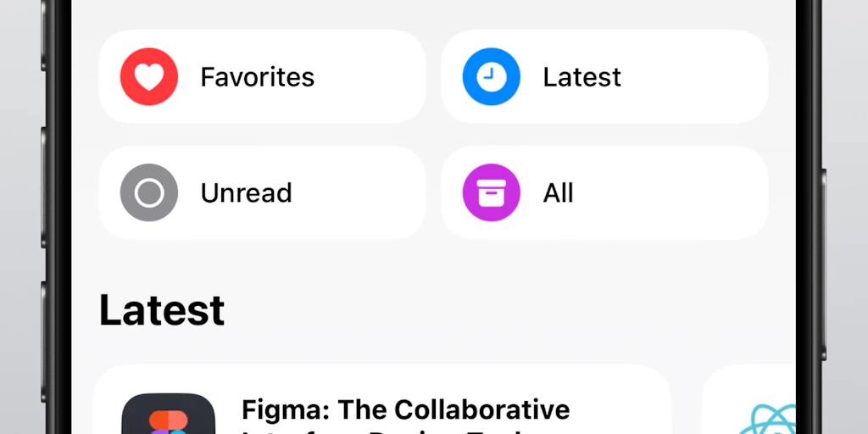Tap the red heart Favorites icon
Viewport: 868px width, 434px height.
point(149,77)
